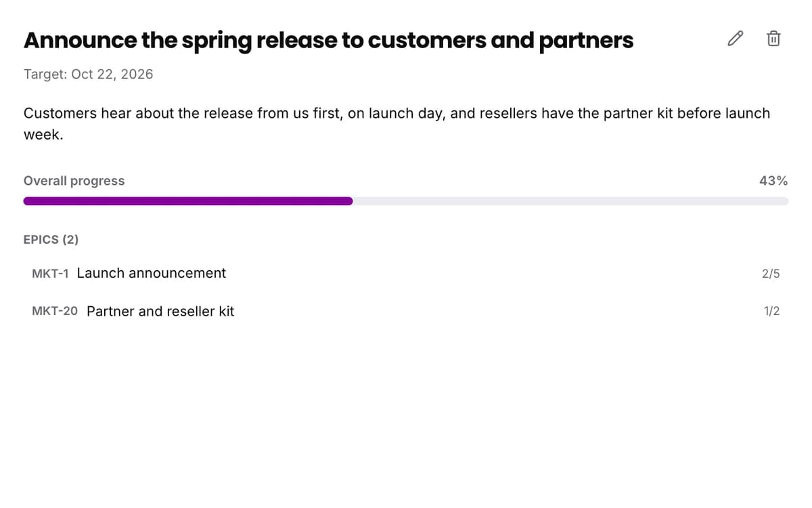Click the 43% progress percentage
This screenshot has width=812, height=508.
[773, 181]
